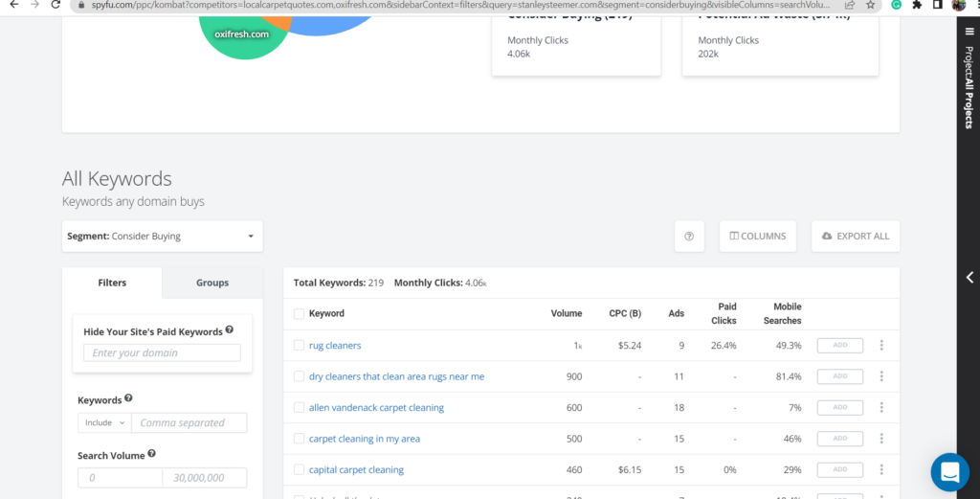The width and height of the screenshot is (980, 499).
Task: Open the Grammarly extension icon
Action: pyautogui.click(x=896, y=5)
